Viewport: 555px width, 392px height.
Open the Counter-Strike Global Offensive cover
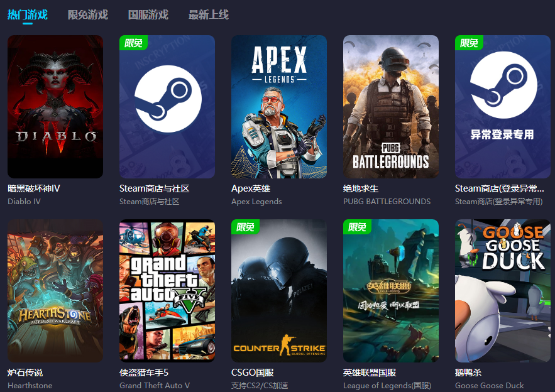(279, 291)
